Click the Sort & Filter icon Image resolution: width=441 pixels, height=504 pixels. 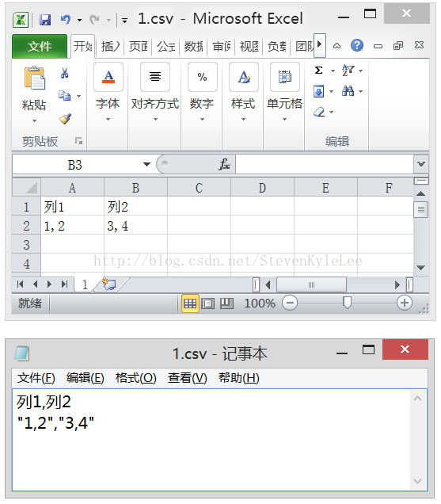348,70
